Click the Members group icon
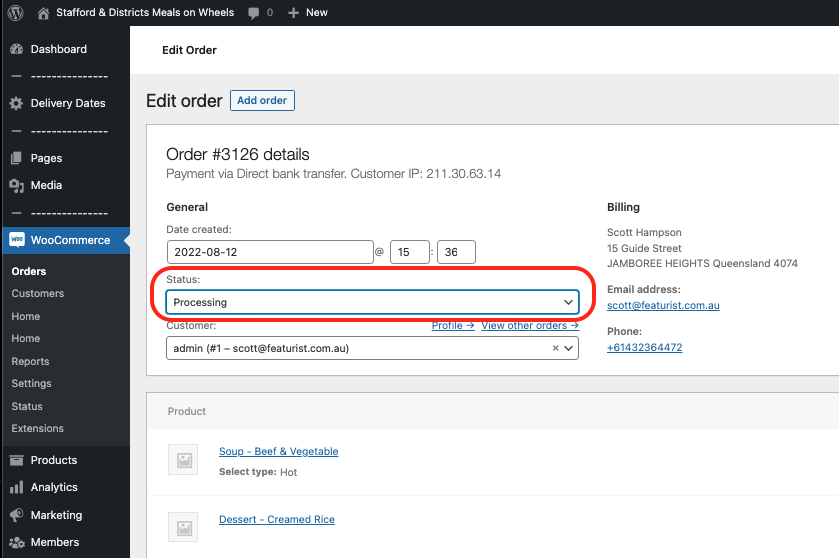This screenshot has height=558, width=839. pyautogui.click(x=17, y=542)
